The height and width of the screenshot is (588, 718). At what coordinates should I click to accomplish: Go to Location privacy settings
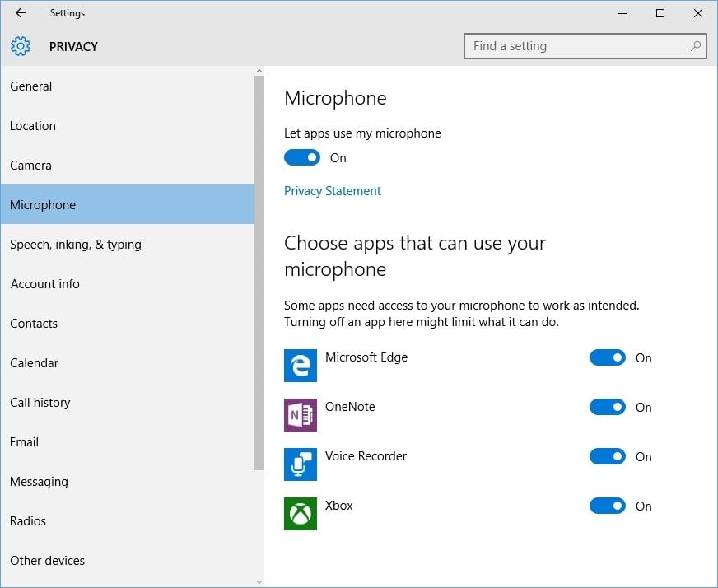tap(33, 126)
